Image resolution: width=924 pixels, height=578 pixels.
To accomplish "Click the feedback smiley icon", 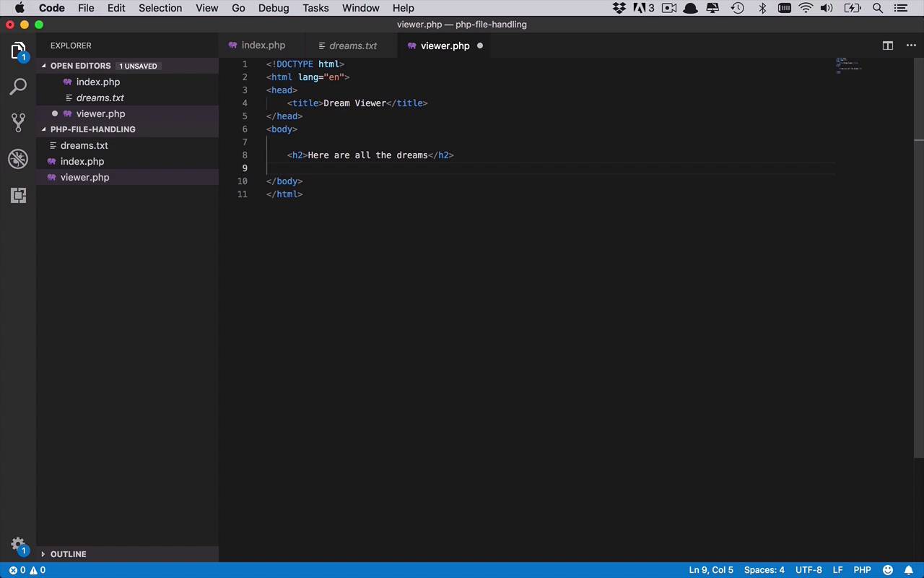I will 888,570.
